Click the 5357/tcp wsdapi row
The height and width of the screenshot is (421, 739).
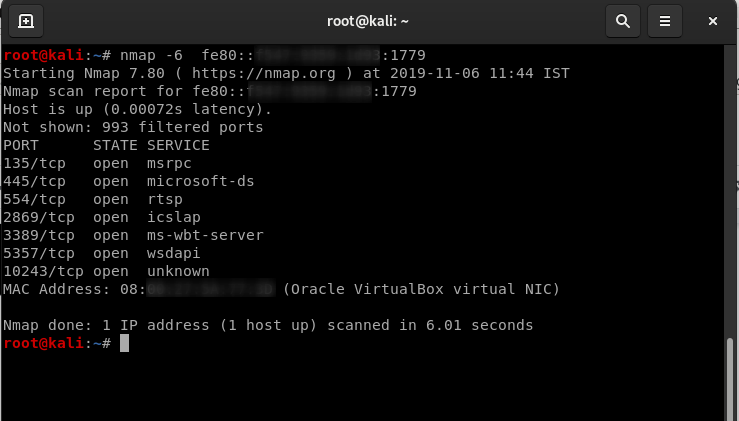pyautogui.click(x=102, y=253)
